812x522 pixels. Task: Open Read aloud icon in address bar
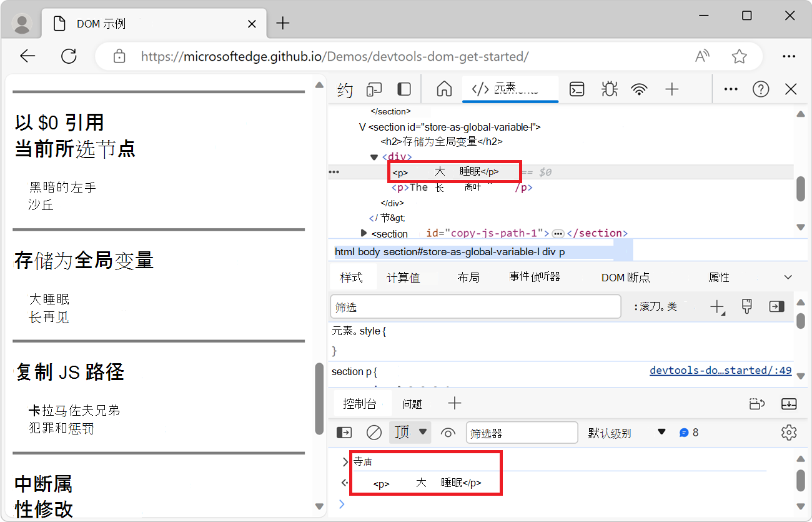703,56
